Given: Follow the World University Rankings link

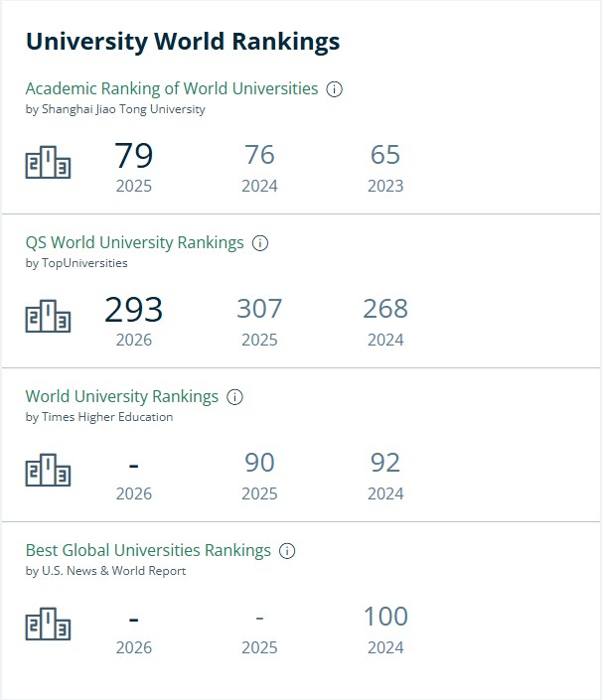Looking at the screenshot, I should [122, 397].
